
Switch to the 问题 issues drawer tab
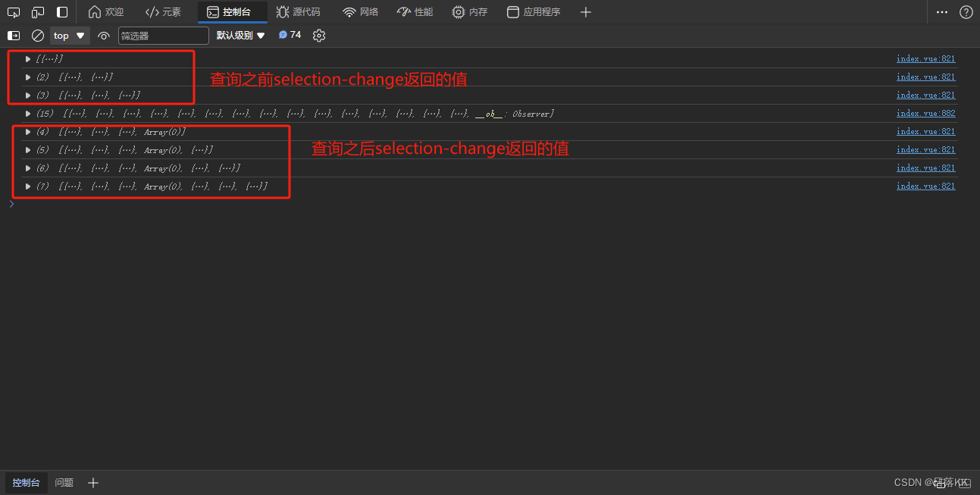coord(64,482)
